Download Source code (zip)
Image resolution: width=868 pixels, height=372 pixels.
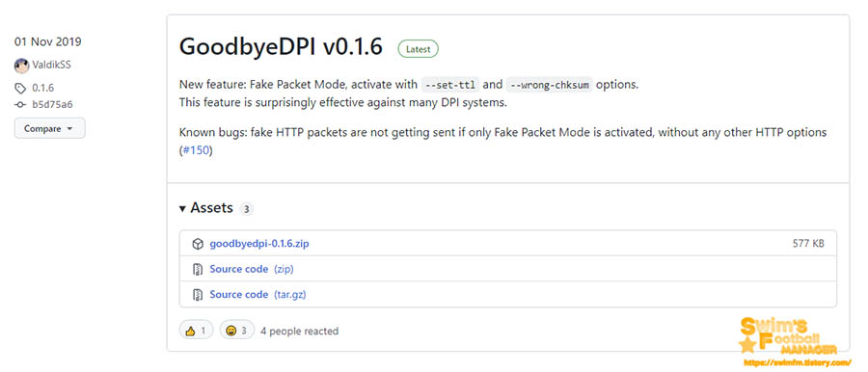click(x=252, y=269)
